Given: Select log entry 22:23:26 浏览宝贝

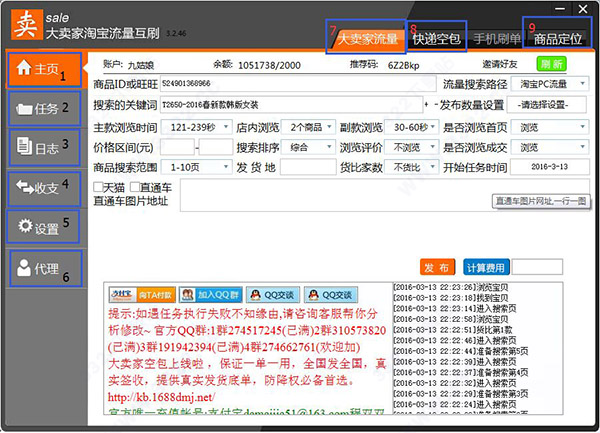Looking at the screenshot, I should [451, 287].
